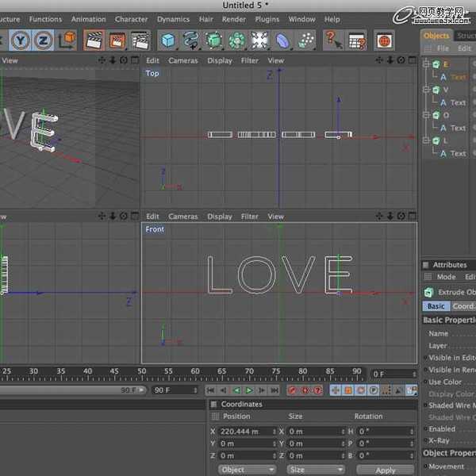
Task: Open the Render Settings clapperboard icon
Action: tap(140, 40)
